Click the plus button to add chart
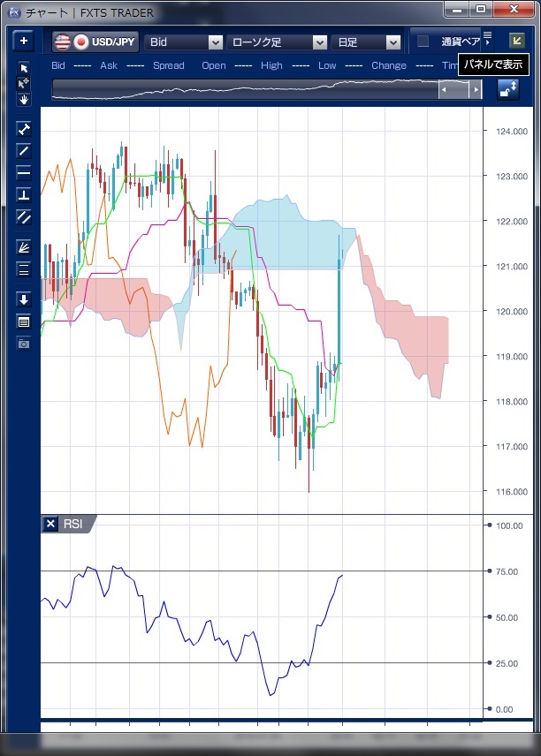This screenshot has height=756, width=541. 24,42
